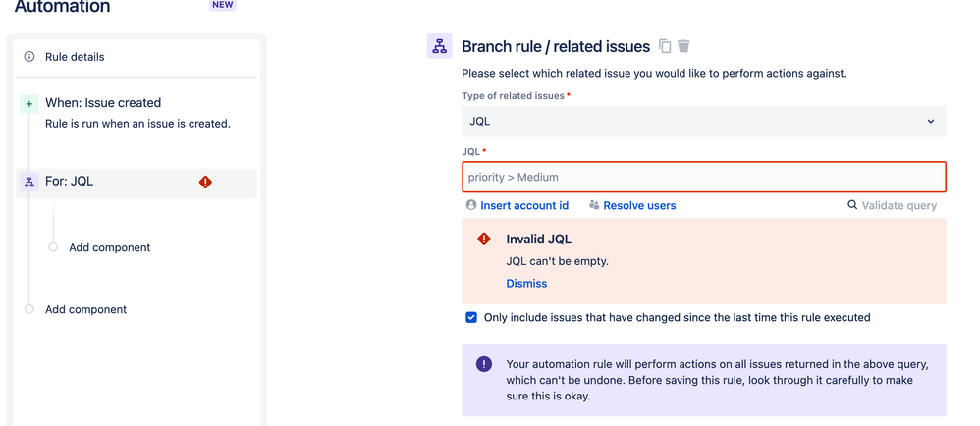
Task: Click the person icon beside Insert account id
Action: pyautogui.click(x=471, y=205)
